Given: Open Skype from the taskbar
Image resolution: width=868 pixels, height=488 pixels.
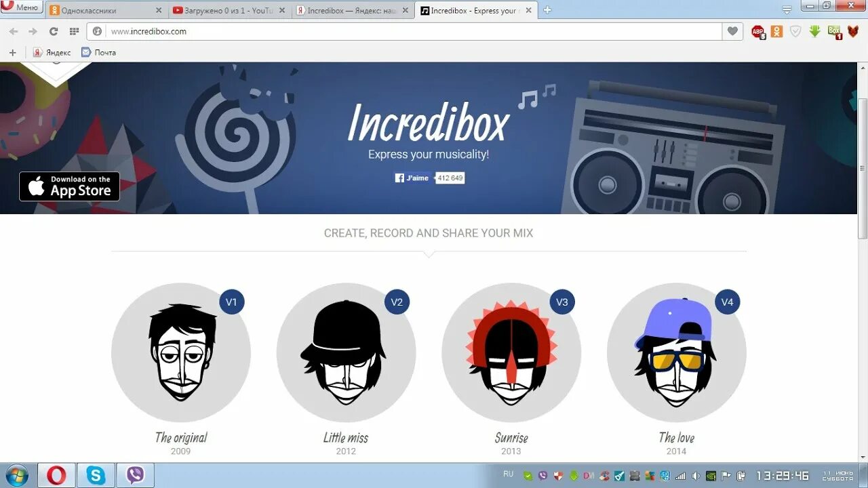Looking at the screenshot, I should point(96,475).
